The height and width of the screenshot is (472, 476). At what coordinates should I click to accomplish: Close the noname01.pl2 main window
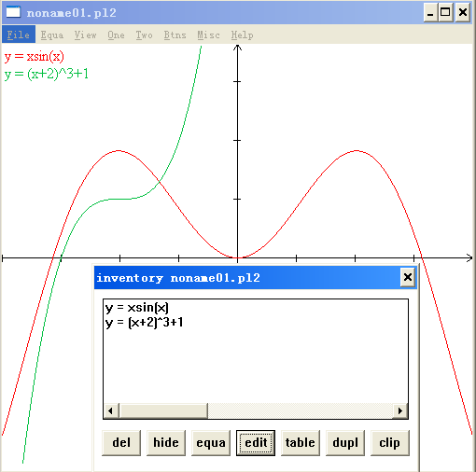(463, 12)
